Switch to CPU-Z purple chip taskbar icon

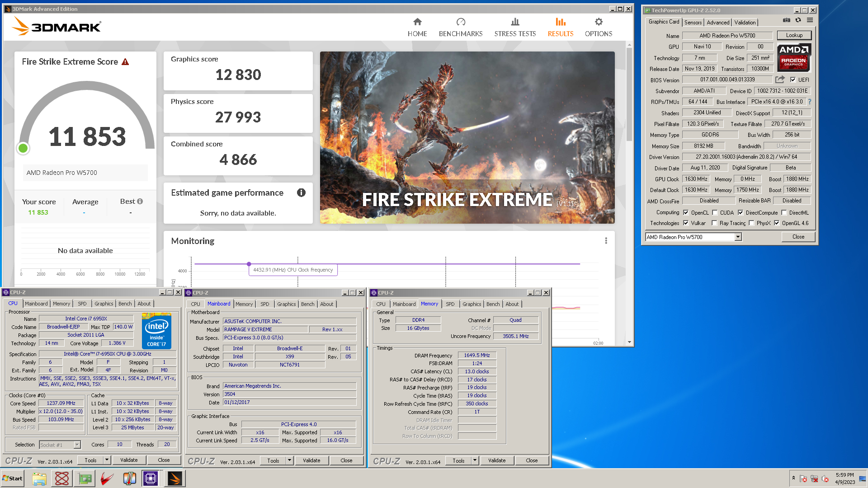[151, 479]
